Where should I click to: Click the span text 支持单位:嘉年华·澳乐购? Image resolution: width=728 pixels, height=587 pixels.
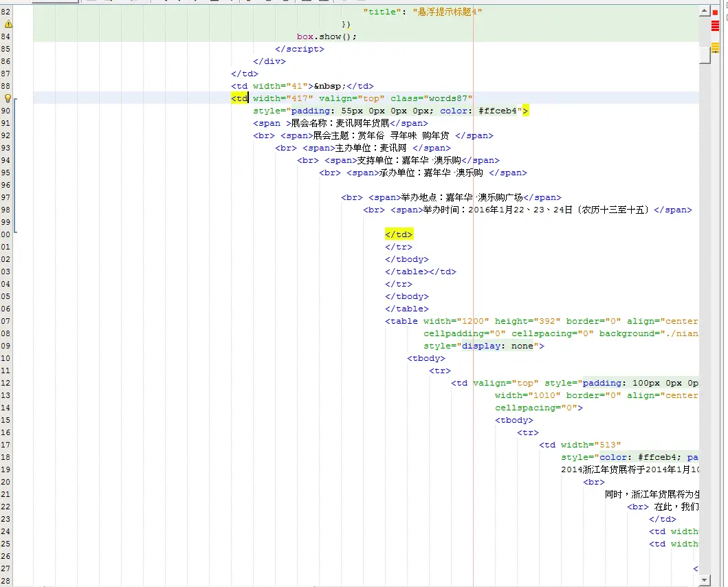click(409, 160)
